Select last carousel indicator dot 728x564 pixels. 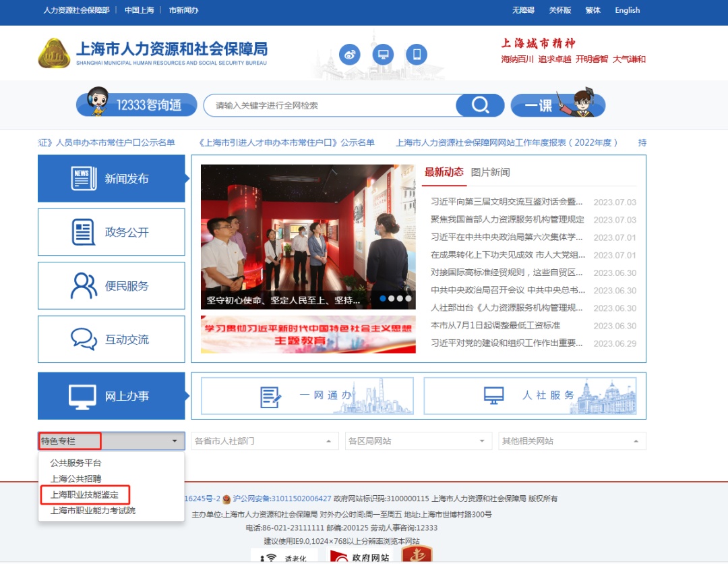pos(408,298)
